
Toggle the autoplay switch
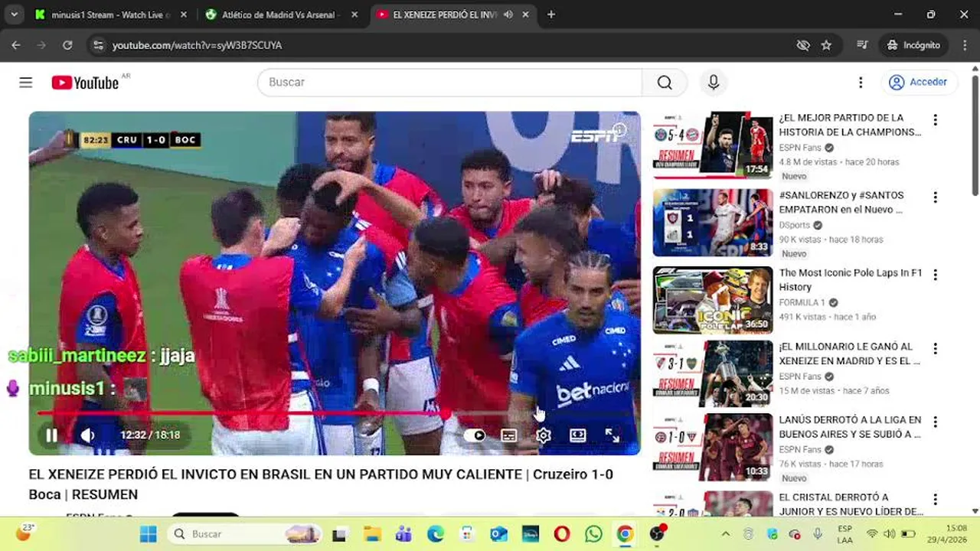pos(475,435)
